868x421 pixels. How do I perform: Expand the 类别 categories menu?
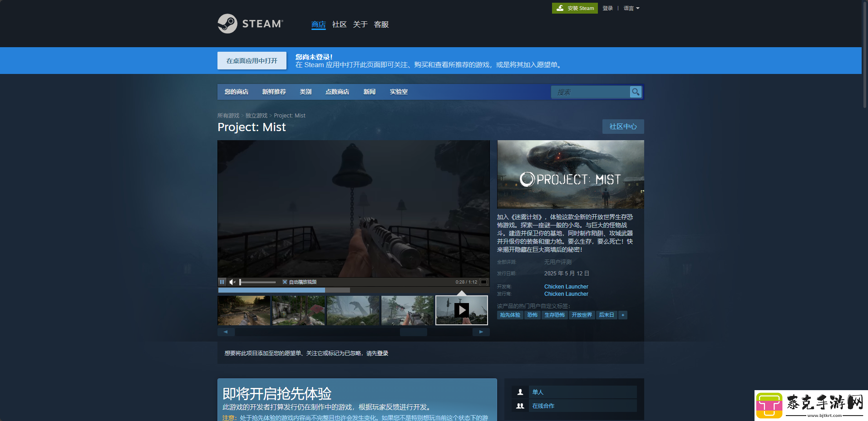306,92
